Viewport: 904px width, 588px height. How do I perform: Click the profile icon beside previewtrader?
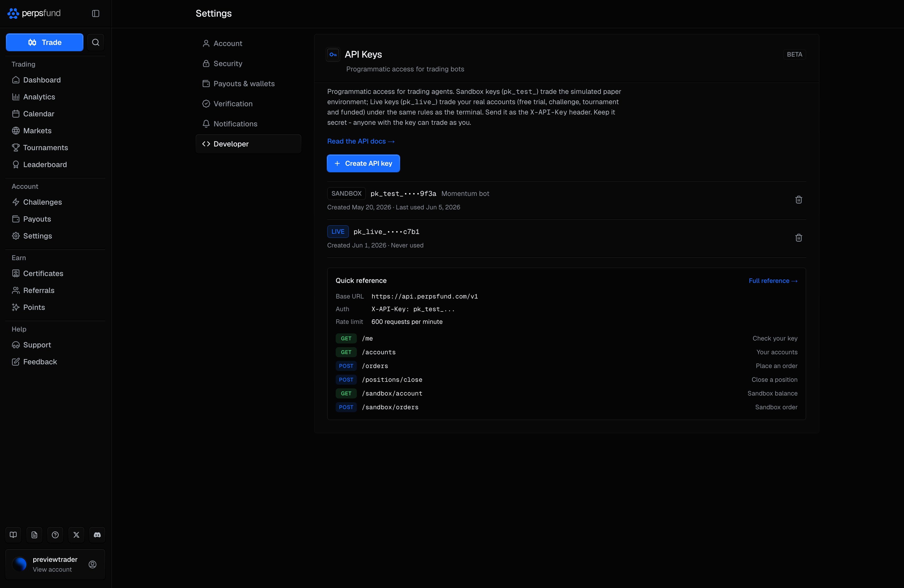[x=93, y=564]
